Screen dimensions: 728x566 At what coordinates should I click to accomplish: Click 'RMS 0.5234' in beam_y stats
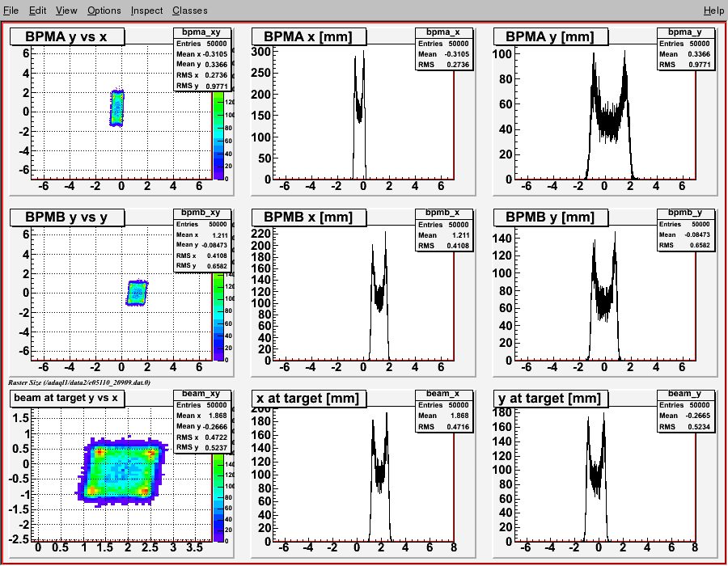coord(686,427)
